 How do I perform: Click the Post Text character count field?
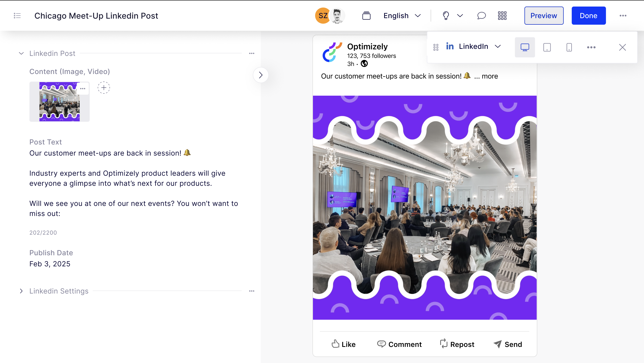[x=43, y=232]
